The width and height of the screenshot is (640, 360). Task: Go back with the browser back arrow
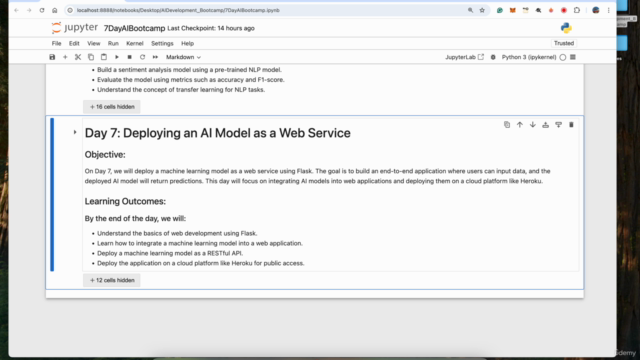point(16,10)
